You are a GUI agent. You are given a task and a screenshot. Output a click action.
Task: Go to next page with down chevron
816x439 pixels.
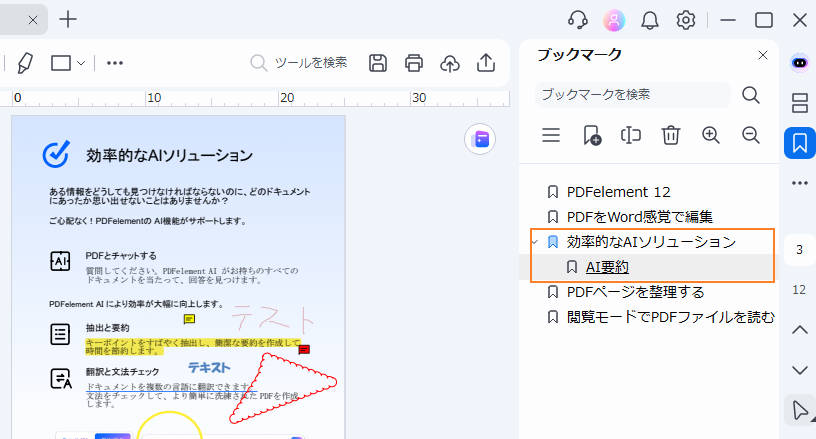[800, 370]
